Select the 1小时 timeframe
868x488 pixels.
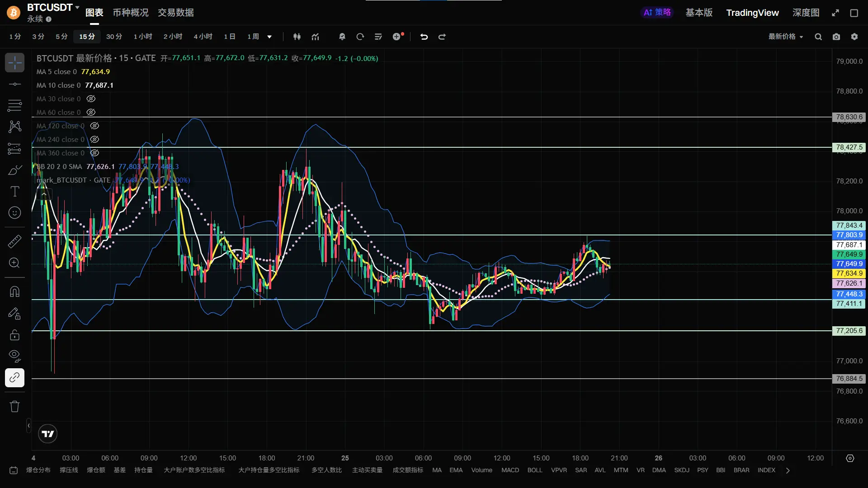coord(143,37)
